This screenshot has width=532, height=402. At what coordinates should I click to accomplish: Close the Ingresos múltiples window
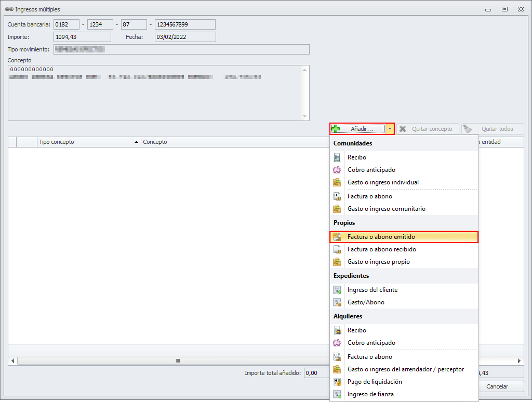[x=521, y=9]
